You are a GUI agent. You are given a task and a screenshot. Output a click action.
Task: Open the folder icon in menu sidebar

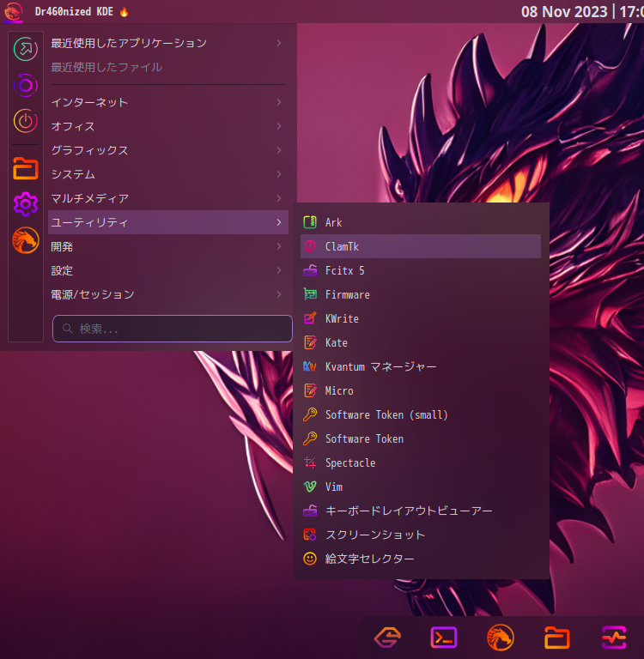tap(25, 168)
